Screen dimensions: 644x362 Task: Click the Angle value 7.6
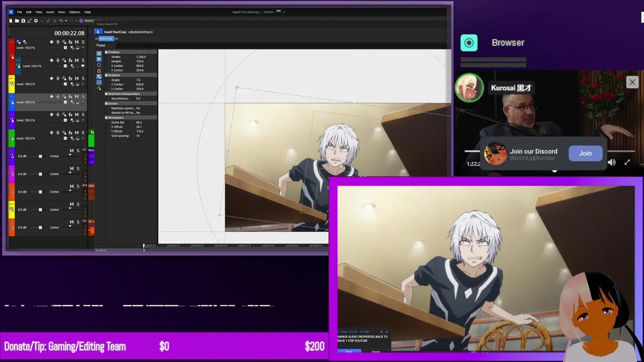138,80
